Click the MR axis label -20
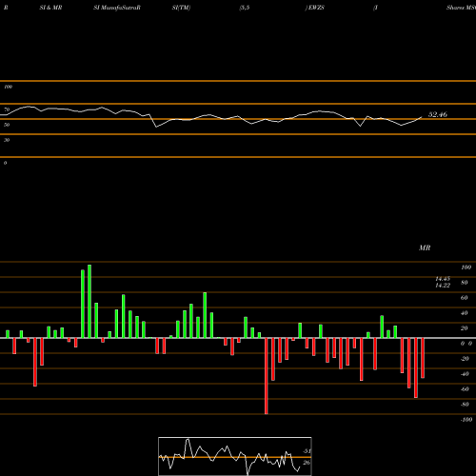This screenshot has height=476, width=476. pyautogui.click(x=465, y=359)
